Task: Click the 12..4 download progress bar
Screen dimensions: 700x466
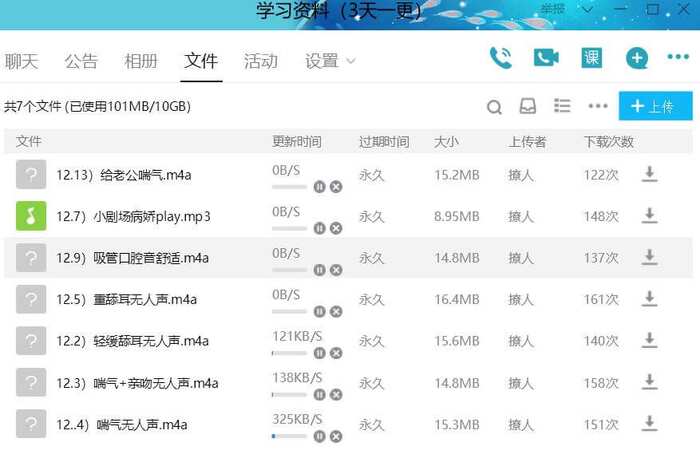Action: [289, 436]
